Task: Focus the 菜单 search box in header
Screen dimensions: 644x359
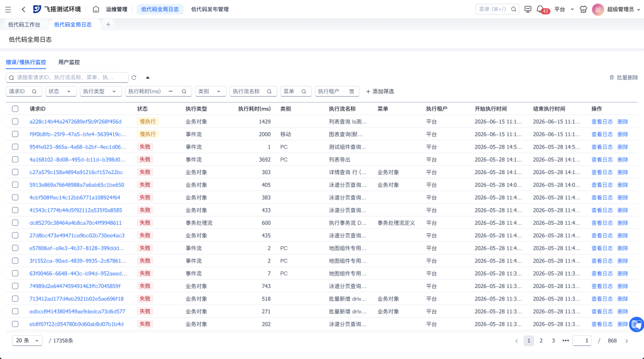Action: 497,9
